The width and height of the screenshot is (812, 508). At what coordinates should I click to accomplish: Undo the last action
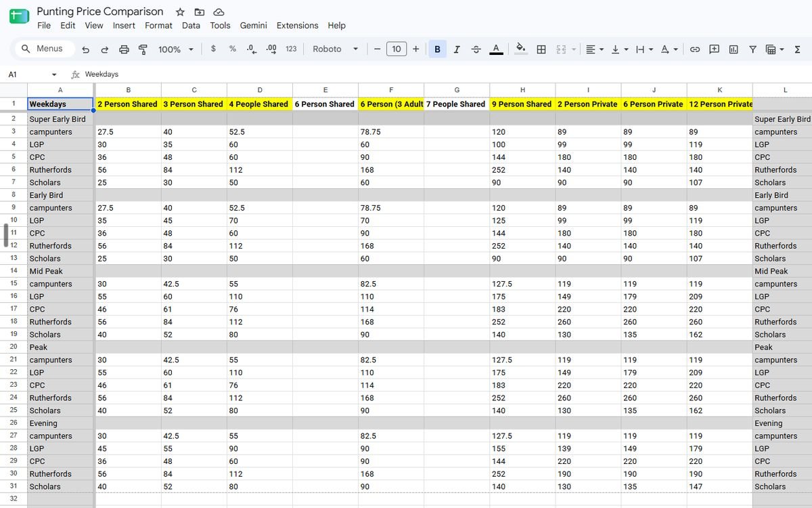click(x=85, y=49)
